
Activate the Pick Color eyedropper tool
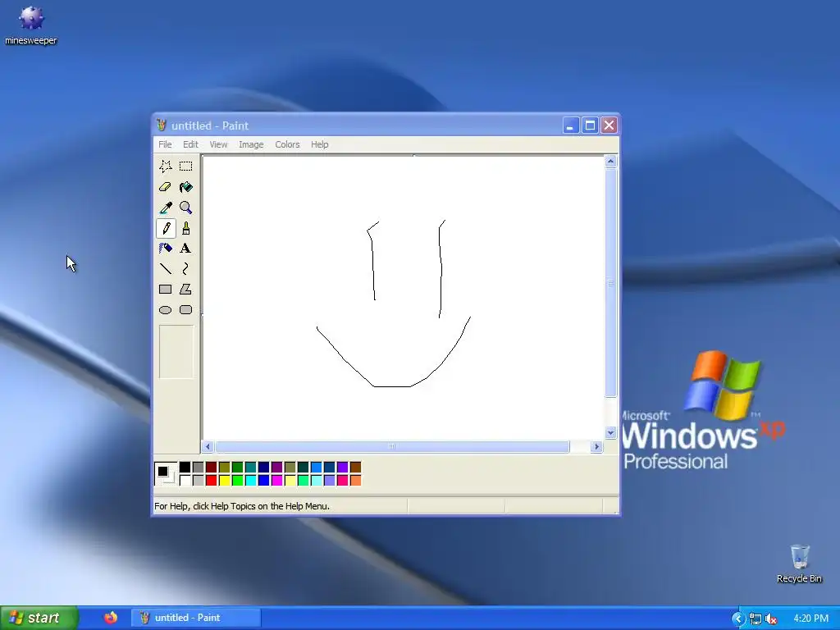pos(166,208)
